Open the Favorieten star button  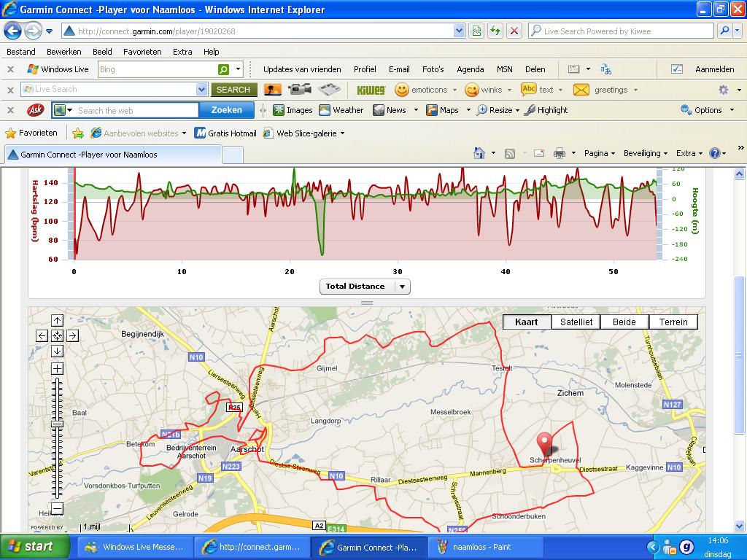point(31,133)
